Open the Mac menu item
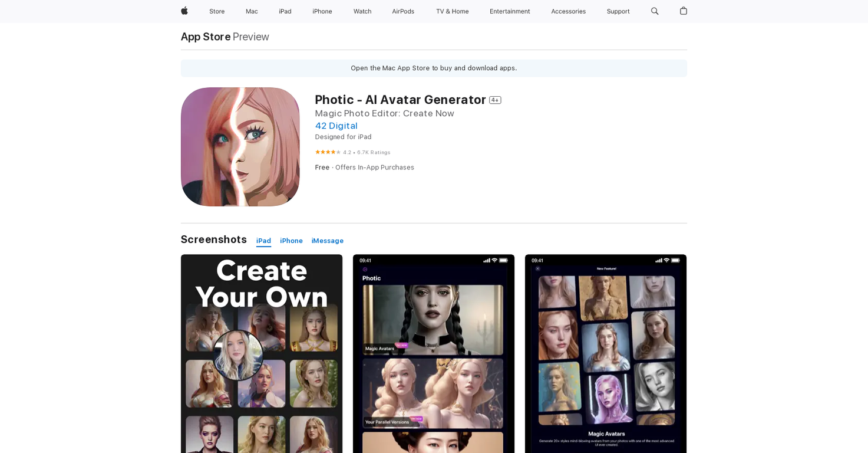This screenshot has height=453, width=868. tap(252, 11)
